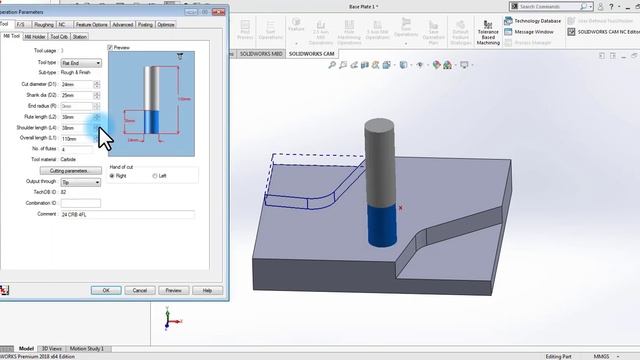Click the User Defined Tool/Holder command
Viewport: 640px width, 360px height.
(x=600, y=20)
